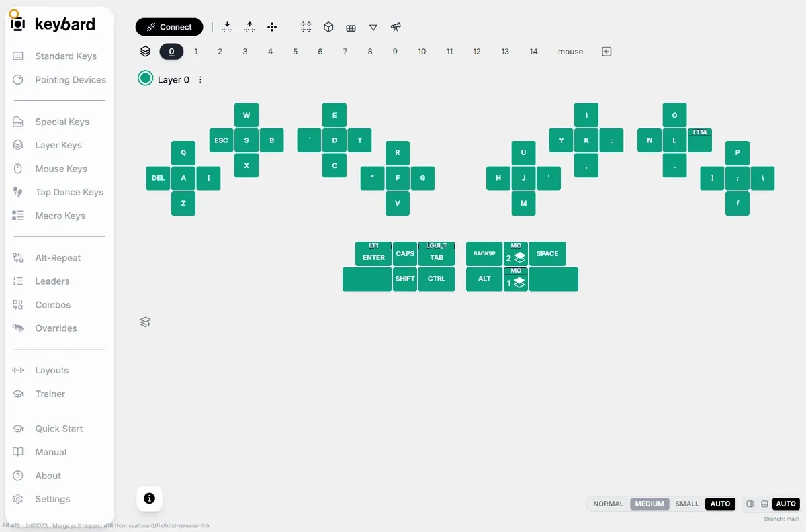Set key size to NORMAL
806x532 pixels.
pos(609,504)
